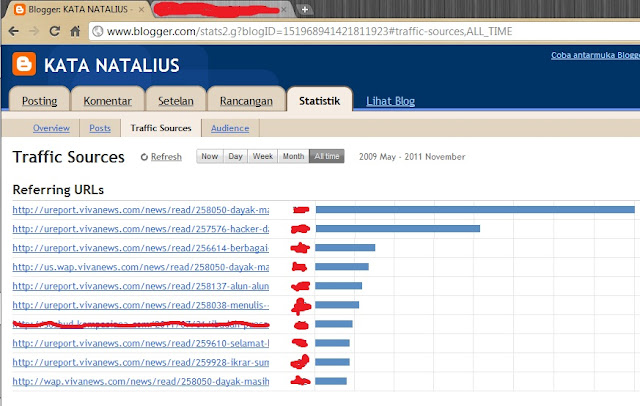Click the site info globe in the address bar
The height and width of the screenshot is (406, 640).
(x=98, y=31)
